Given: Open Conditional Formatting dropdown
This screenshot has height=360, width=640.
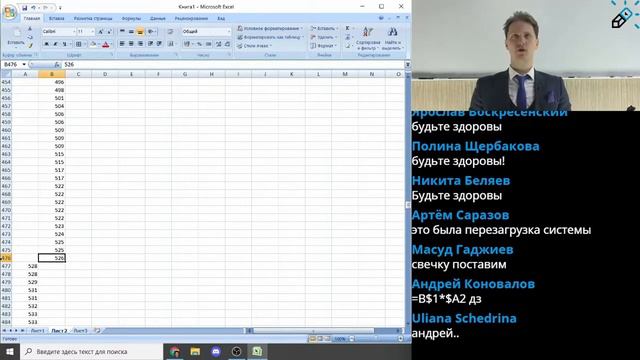Looking at the screenshot, I should (270, 29).
